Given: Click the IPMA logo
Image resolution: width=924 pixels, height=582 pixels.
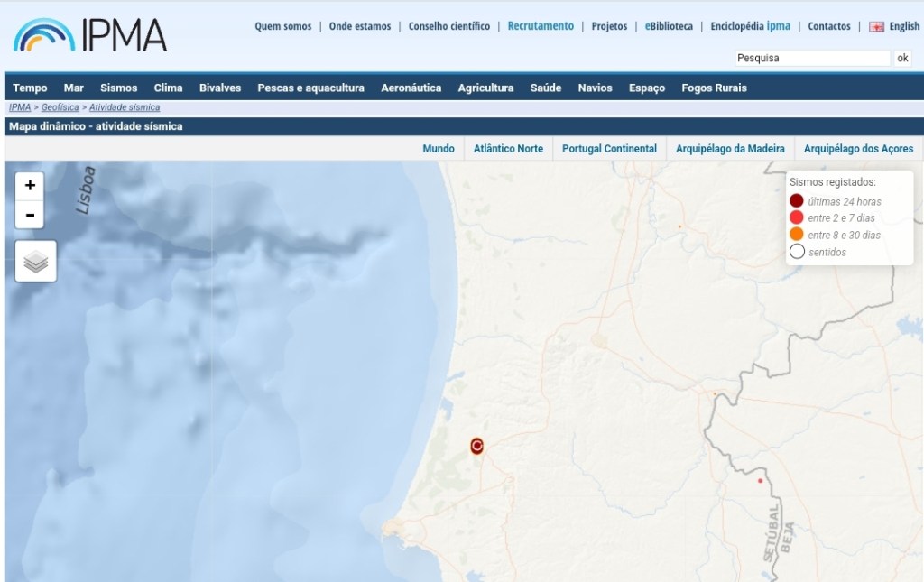Looking at the screenshot, I should pyautogui.click(x=90, y=34).
